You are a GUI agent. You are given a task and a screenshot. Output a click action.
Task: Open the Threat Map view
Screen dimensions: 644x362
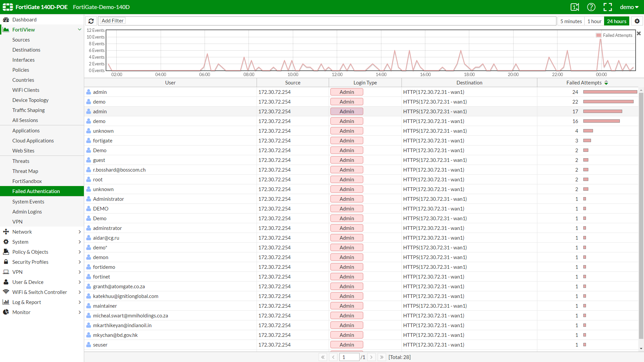[x=25, y=171]
